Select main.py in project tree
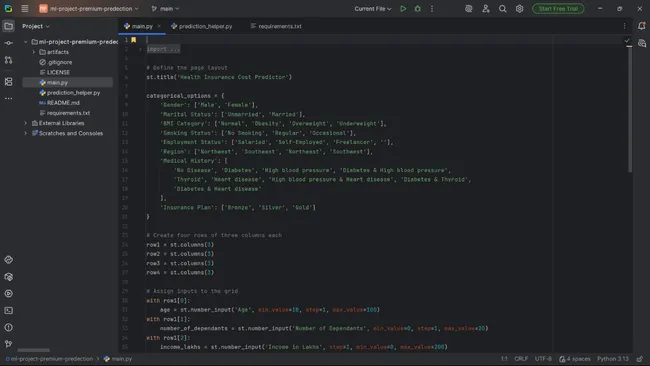The height and width of the screenshot is (366, 650). (68, 82)
